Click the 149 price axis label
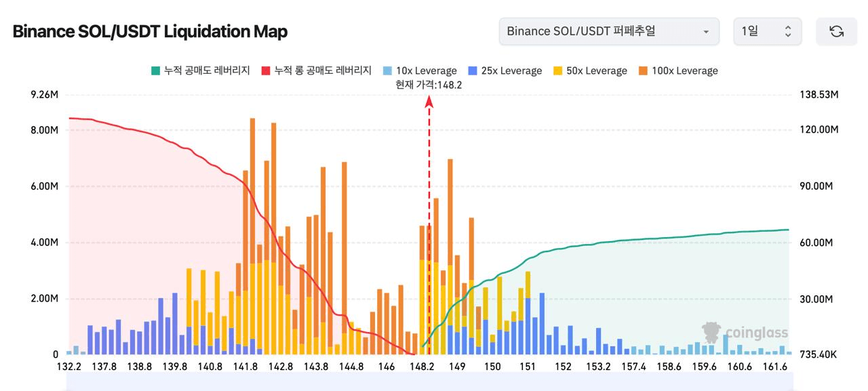 [457, 367]
